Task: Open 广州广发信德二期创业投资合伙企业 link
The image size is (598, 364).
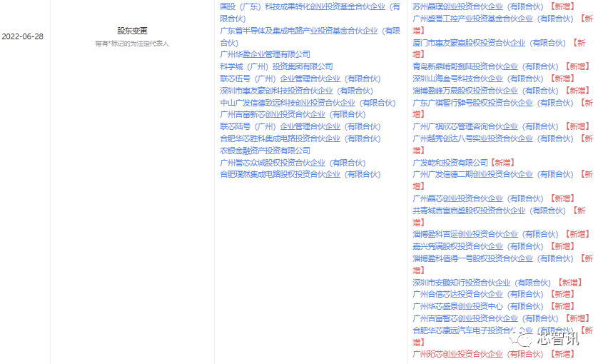Action: coord(492,175)
